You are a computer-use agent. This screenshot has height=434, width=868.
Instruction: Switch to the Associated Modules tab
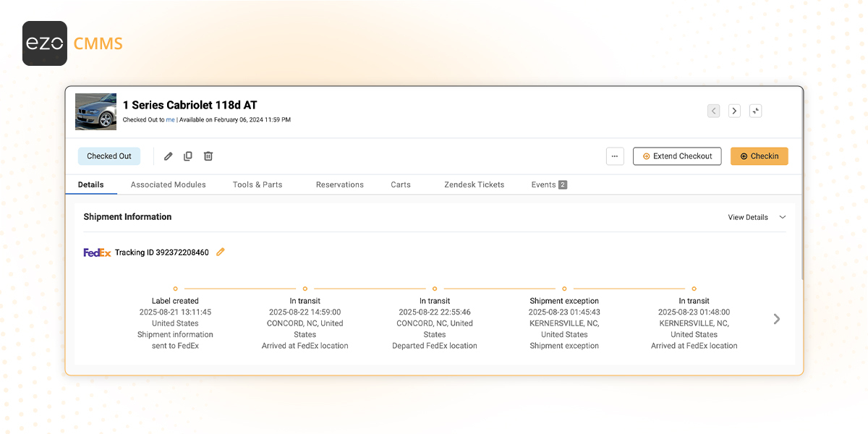coord(168,184)
